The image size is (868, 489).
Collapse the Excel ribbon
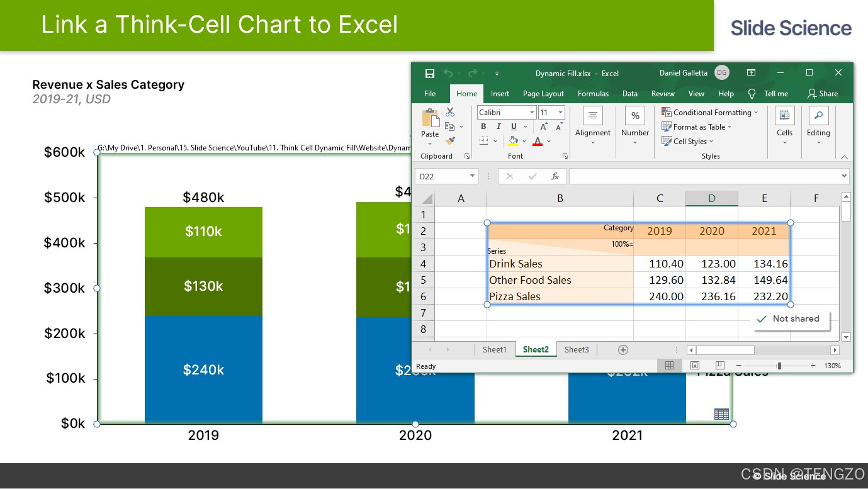(x=845, y=157)
